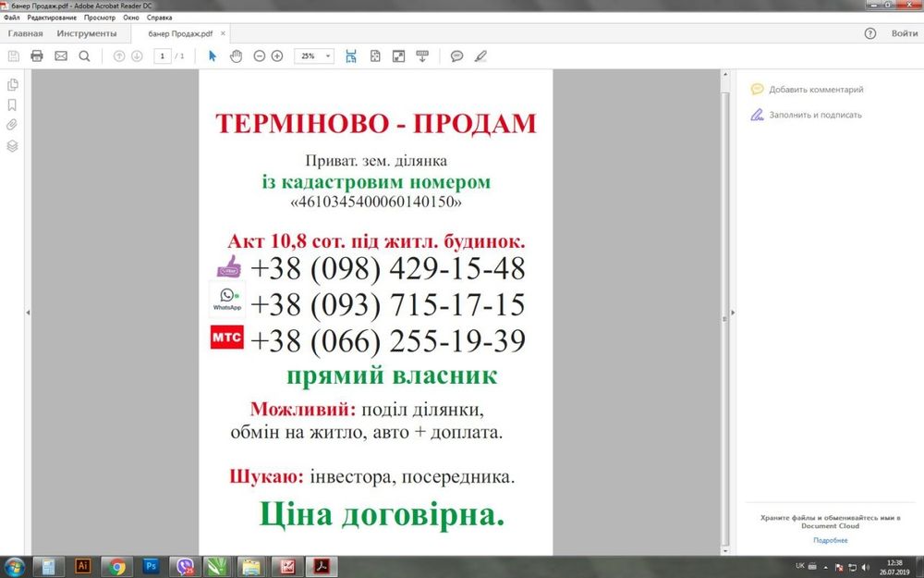Screen dimensions: 924x578
Task: Close the банер Продаж.pdf tab
Action: [x=223, y=33]
